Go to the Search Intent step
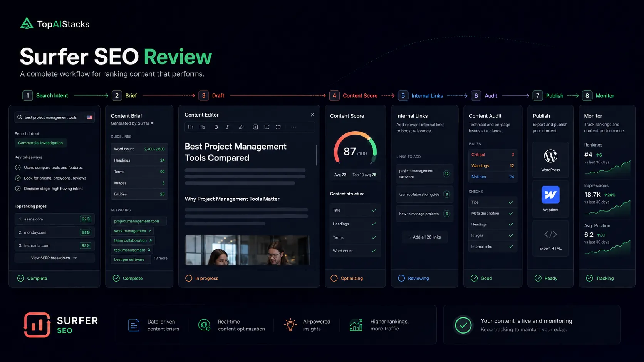The width and height of the screenshot is (644, 362). pyautogui.click(x=45, y=95)
